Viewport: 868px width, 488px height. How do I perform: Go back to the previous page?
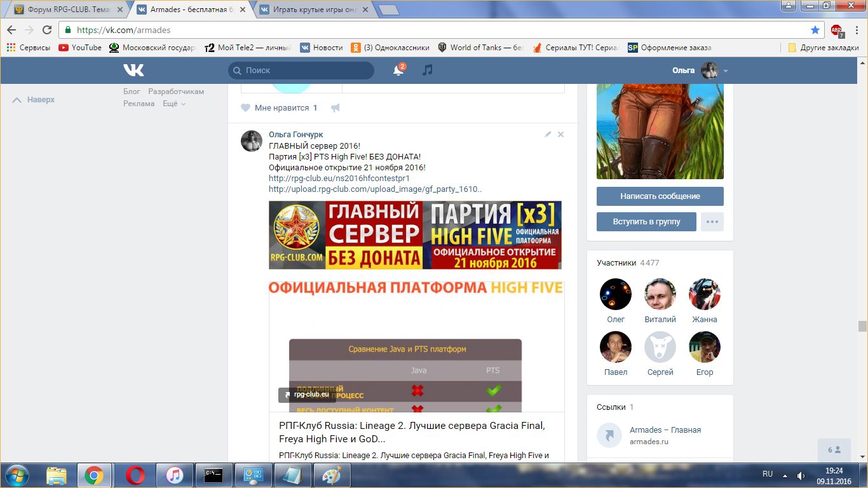tap(11, 30)
